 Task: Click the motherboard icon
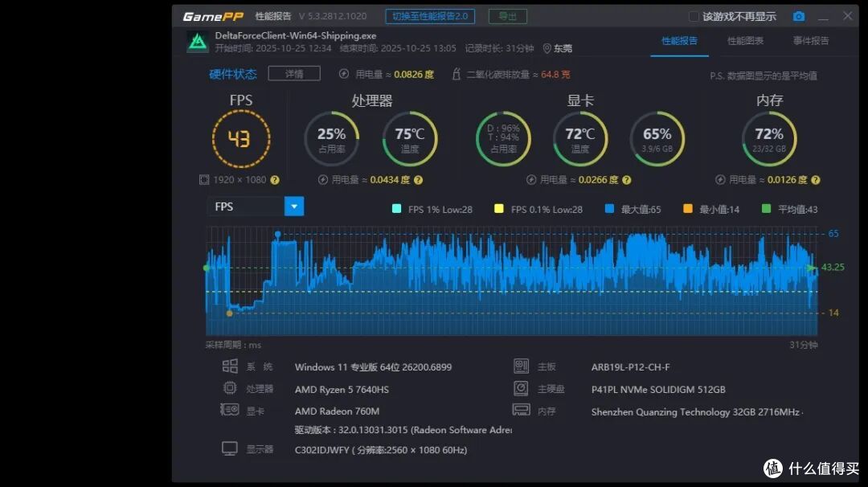(x=521, y=366)
